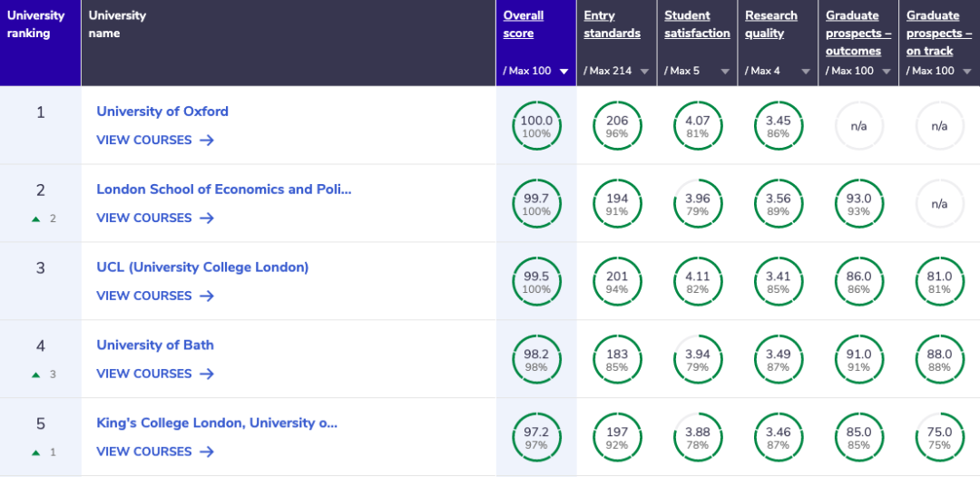Click King's College London research quality 3.46 gauge

tap(779, 438)
